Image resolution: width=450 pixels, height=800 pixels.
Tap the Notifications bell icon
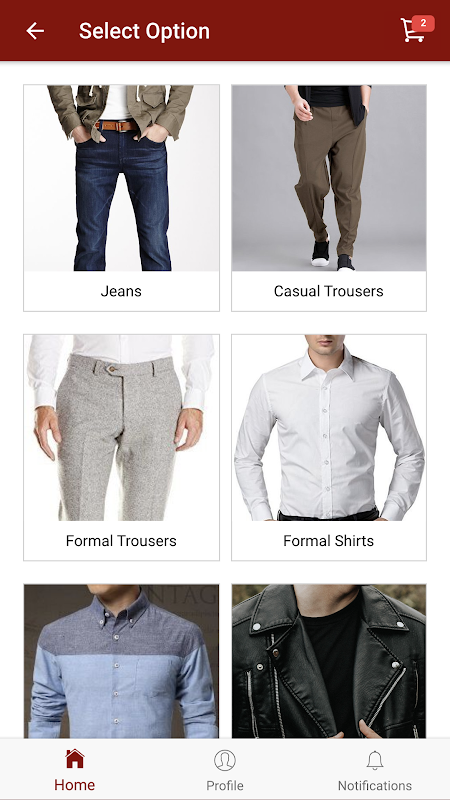point(375,760)
